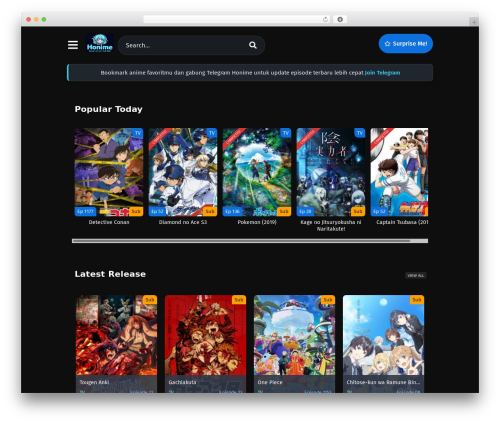Screen dimensions: 500x423
Task: Open Captain Tsubasa poster
Action: click(399, 172)
